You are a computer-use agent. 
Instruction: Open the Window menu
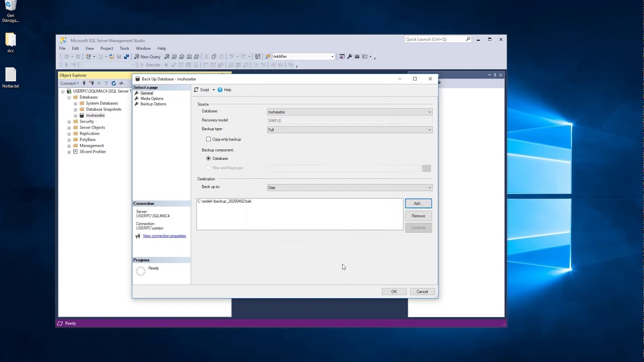tap(143, 48)
